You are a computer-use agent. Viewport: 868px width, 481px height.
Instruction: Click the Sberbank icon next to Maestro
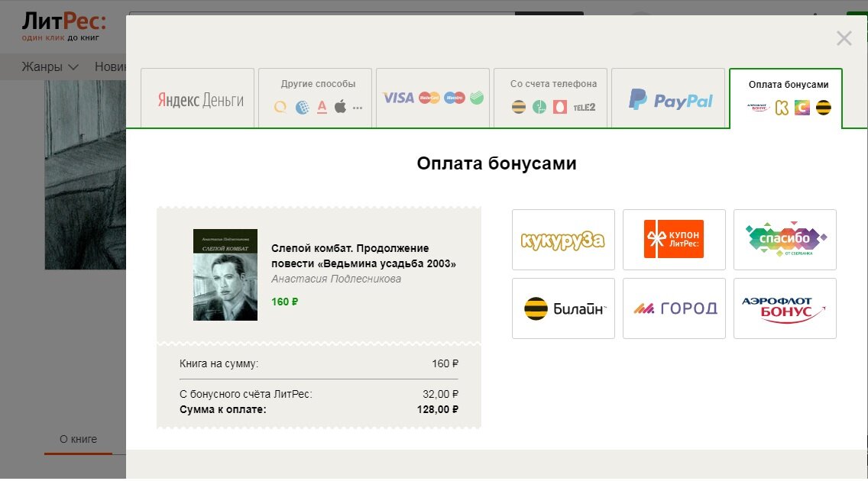[x=475, y=98]
